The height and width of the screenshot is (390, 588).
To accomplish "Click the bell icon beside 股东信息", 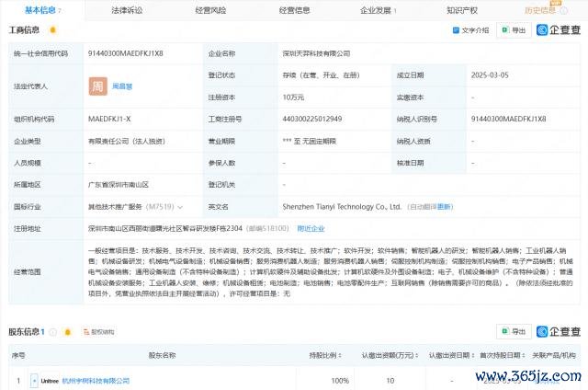I will (67, 332).
